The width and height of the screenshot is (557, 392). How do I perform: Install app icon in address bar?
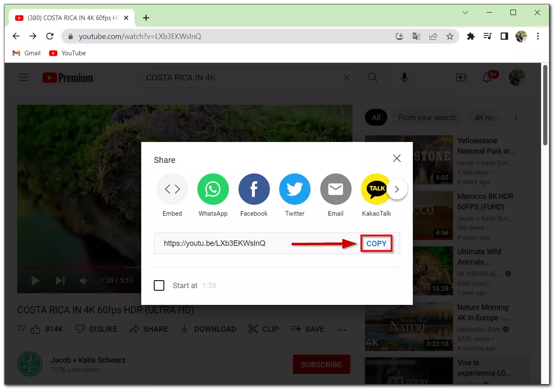[400, 36]
